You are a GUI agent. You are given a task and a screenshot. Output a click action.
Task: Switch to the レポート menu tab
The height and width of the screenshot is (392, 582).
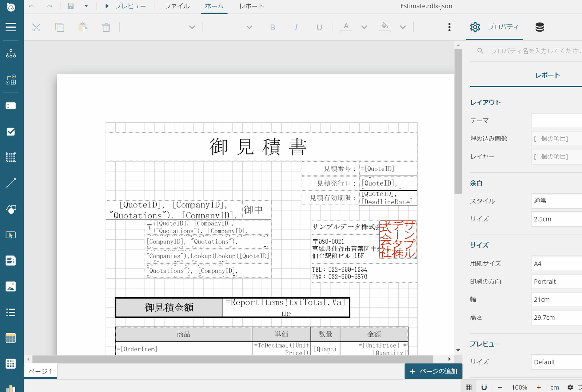[251, 6]
